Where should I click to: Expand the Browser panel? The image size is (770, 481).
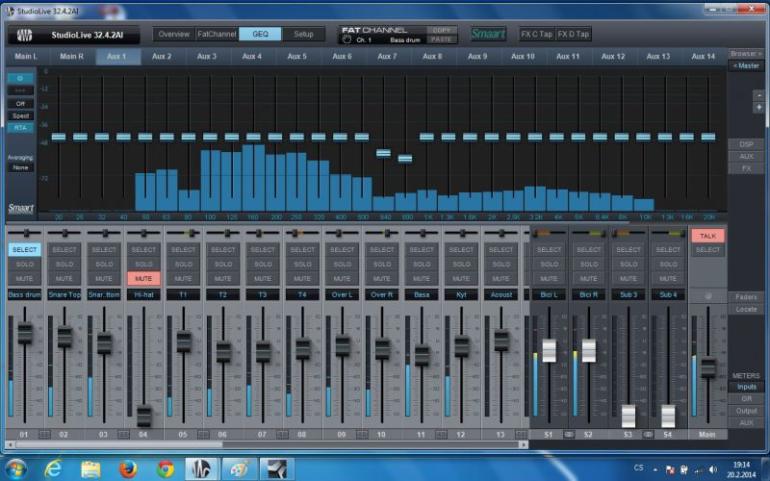click(x=745, y=54)
